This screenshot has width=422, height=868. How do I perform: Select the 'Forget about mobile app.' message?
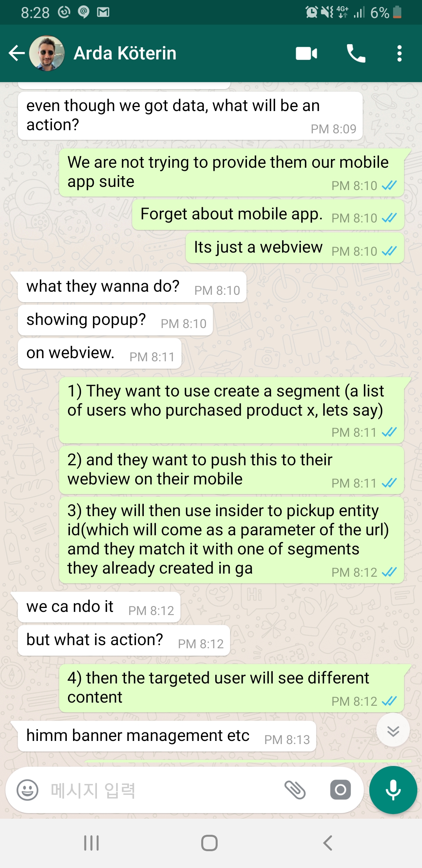point(268,215)
